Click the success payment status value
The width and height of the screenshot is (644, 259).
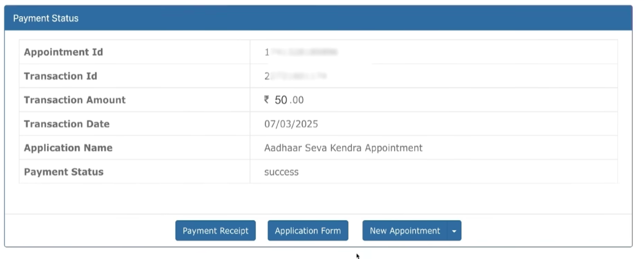(x=282, y=172)
